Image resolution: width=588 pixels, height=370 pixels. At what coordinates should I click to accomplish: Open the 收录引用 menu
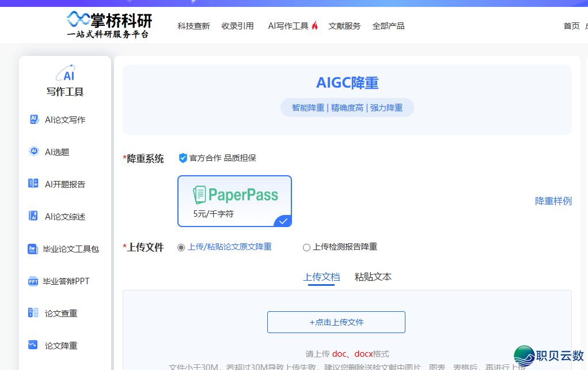coord(237,26)
